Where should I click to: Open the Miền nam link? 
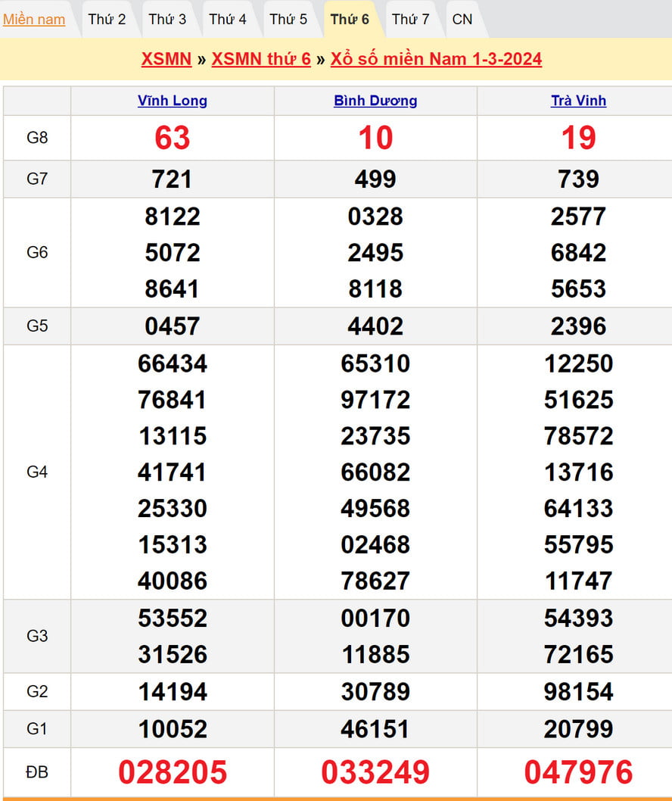click(34, 20)
